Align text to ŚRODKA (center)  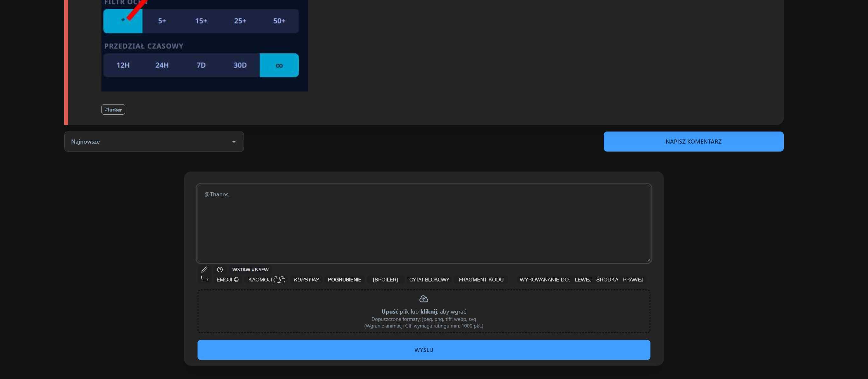607,280
